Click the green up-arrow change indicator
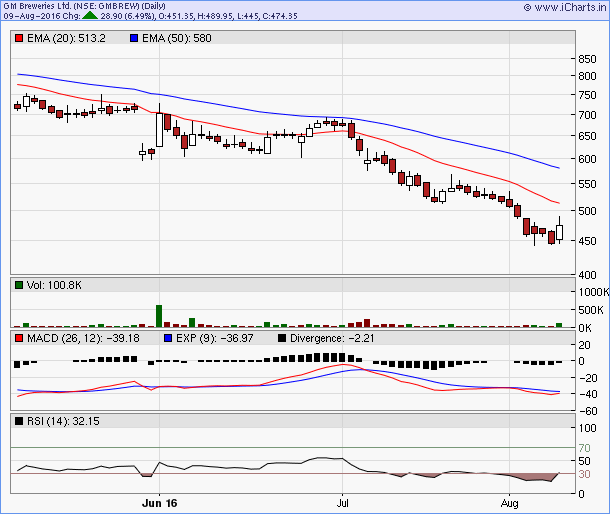This screenshot has height=514, width=610. [90, 16]
